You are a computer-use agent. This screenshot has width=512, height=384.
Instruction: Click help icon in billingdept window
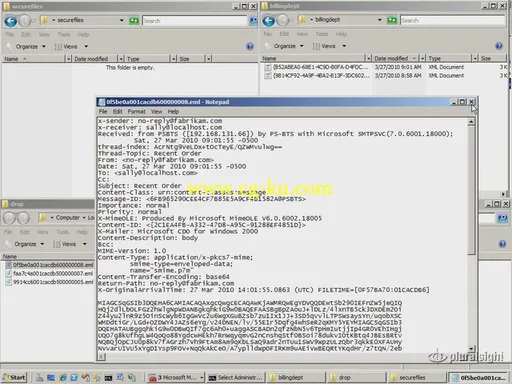499,46
